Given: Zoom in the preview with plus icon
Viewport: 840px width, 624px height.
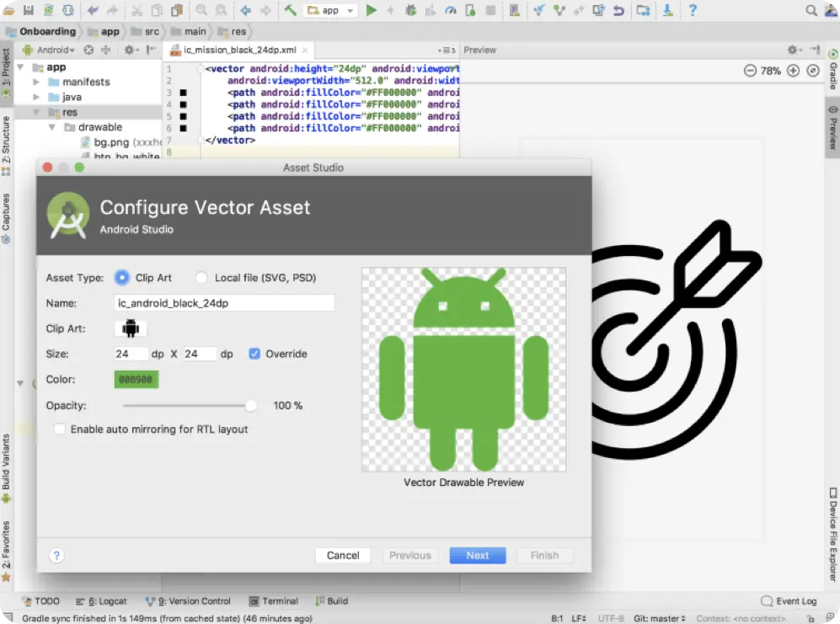Looking at the screenshot, I should tap(793, 71).
